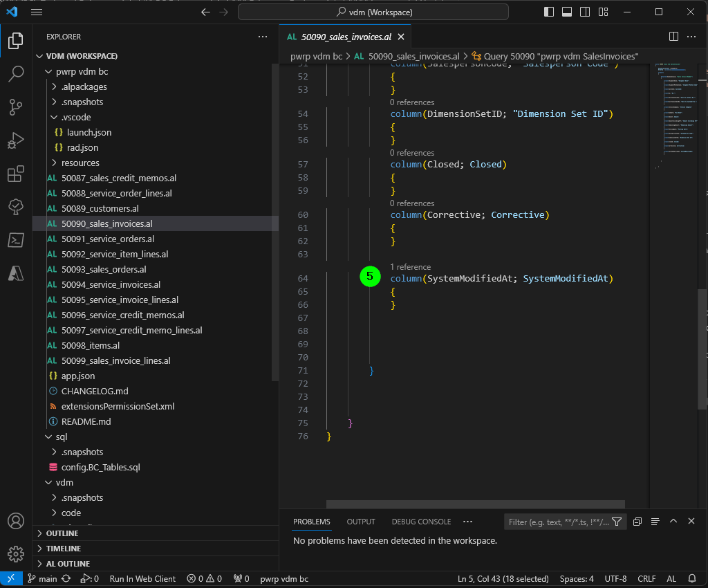Close the bottom panel
708x588 pixels.
coord(691,521)
